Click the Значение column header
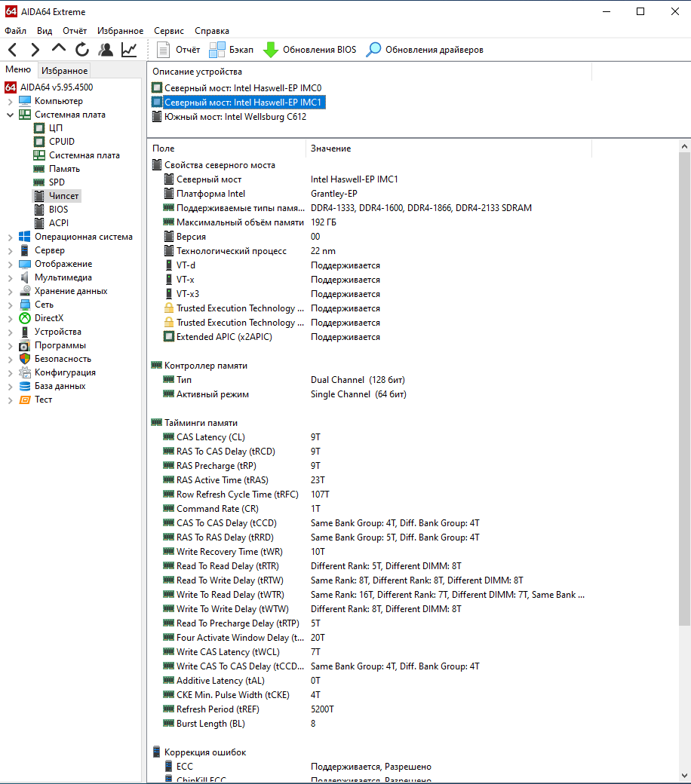Viewport: 691px width, 784px height. coord(448,149)
